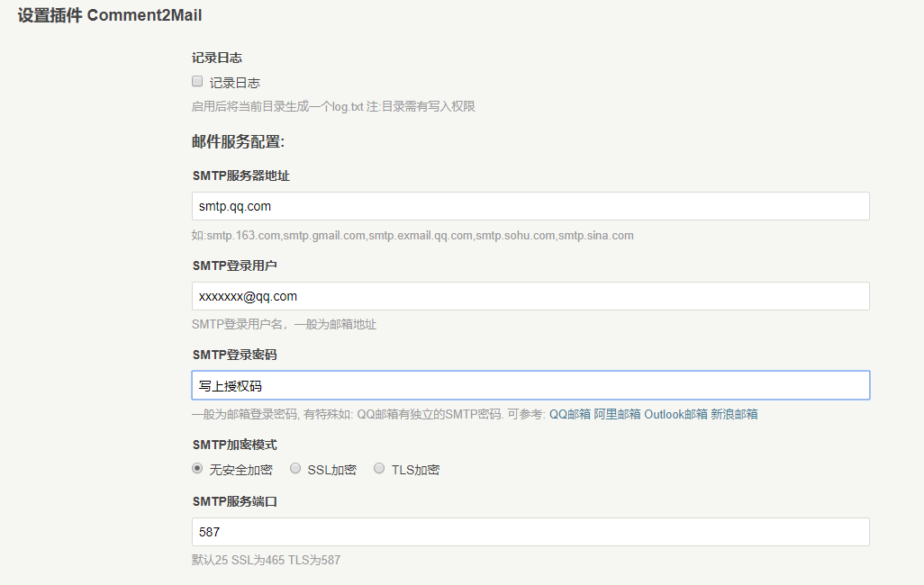924x585 pixels.
Task: Click the 邮件服务配置 section heading
Action: point(238,142)
